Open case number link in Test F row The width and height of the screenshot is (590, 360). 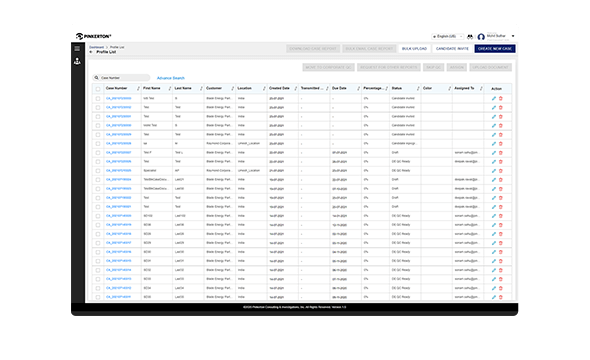point(119,152)
